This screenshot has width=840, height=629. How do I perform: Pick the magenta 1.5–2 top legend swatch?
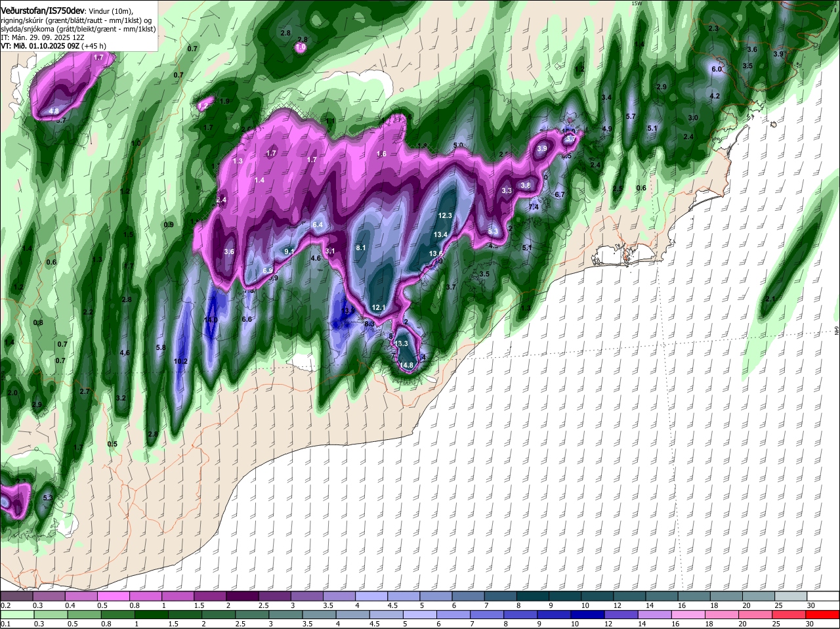pos(210,596)
